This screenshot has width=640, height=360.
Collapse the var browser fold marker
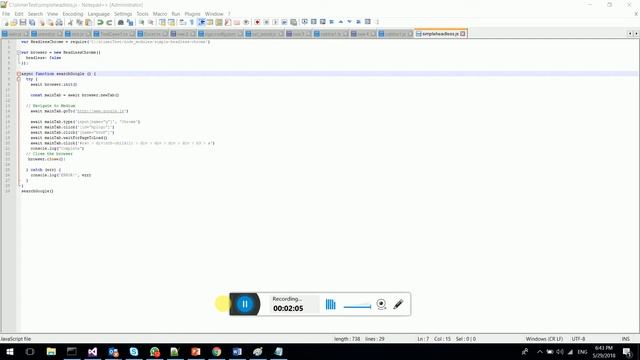(19, 53)
